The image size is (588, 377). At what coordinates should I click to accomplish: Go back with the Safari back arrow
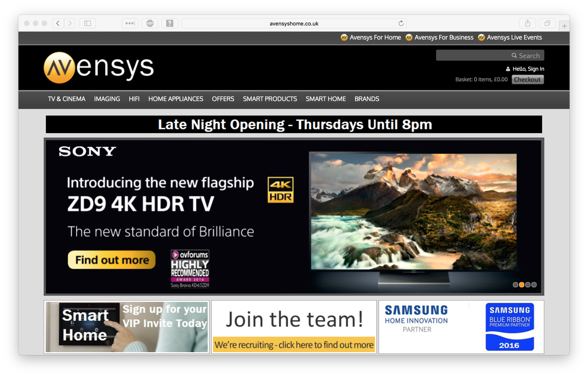[x=58, y=23]
